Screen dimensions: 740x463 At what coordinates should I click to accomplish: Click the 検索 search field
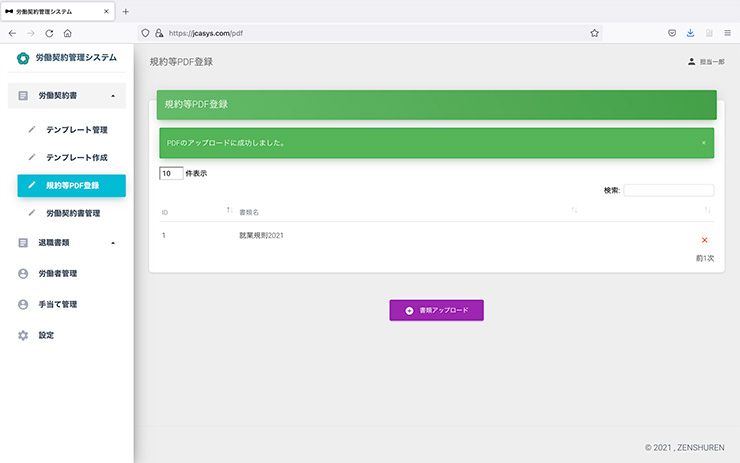click(x=668, y=190)
